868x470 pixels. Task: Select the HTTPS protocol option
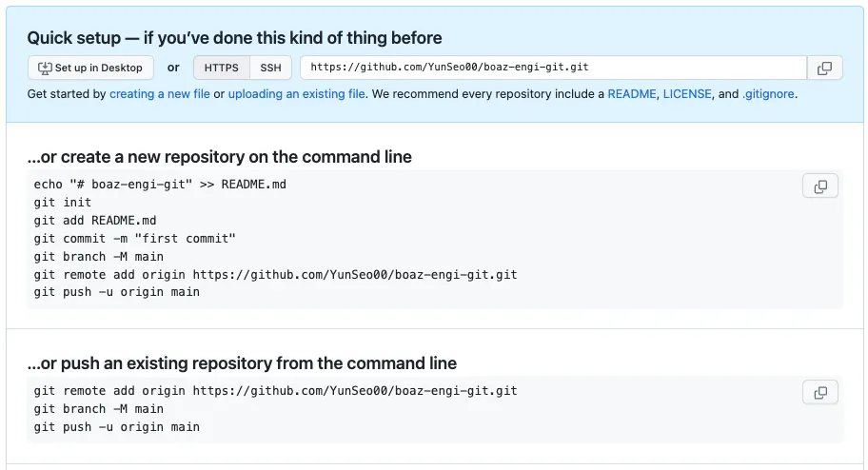pos(222,68)
